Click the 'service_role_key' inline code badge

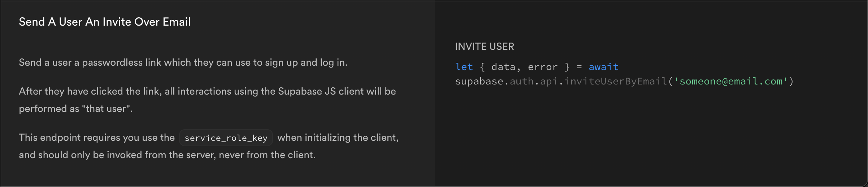click(x=226, y=138)
